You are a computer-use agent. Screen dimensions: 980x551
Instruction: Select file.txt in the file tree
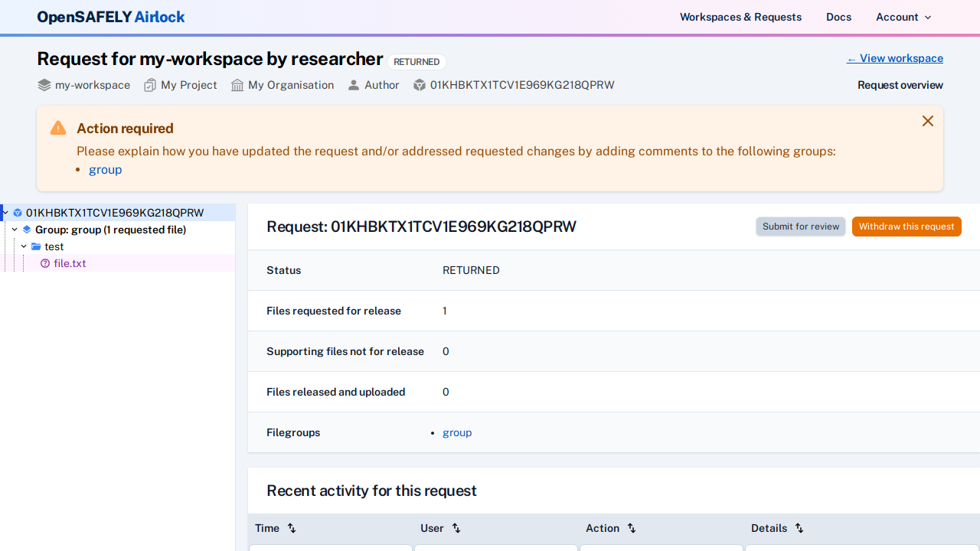[70, 263]
